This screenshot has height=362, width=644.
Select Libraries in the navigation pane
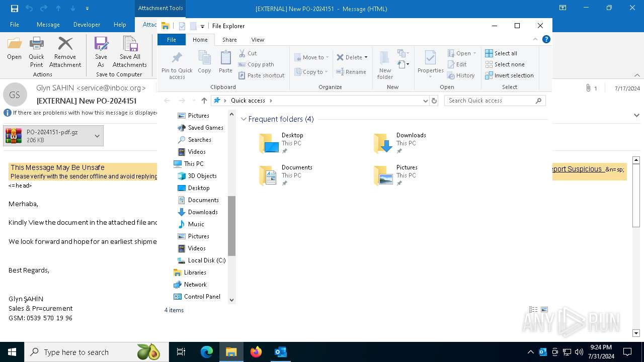click(x=190, y=273)
